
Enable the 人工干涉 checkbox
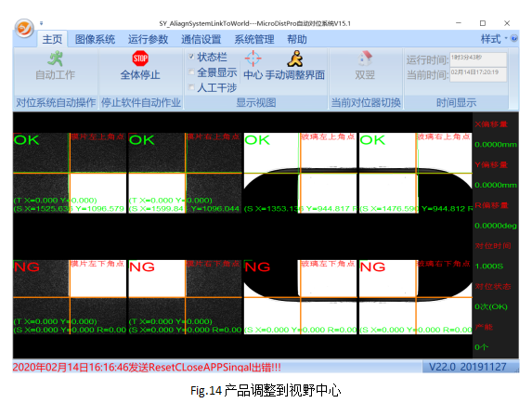191,87
